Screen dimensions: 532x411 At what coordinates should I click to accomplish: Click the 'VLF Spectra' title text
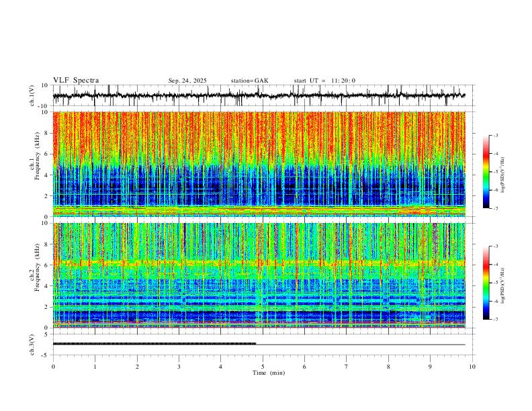[x=76, y=81]
